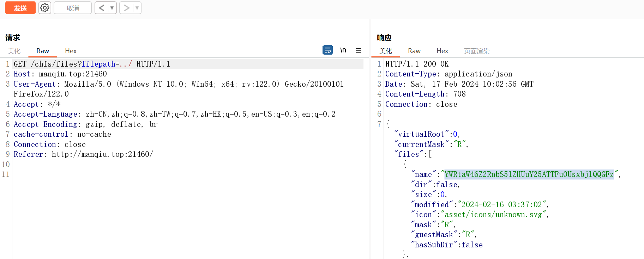Click the Accept-Language header line
The image size is (644, 259).
(174, 114)
